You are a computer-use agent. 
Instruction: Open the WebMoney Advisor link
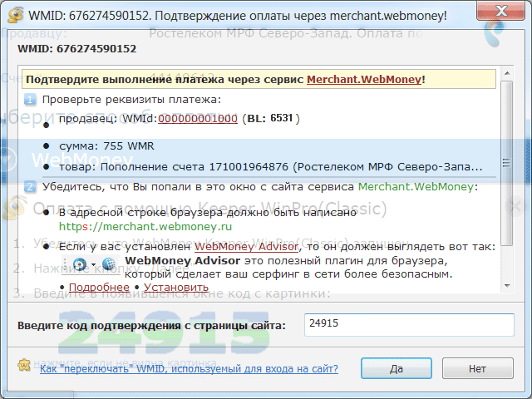pos(246,247)
